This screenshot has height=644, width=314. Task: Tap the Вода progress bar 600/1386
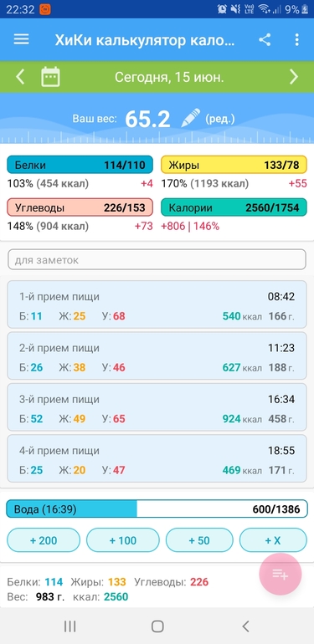pos(157,509)
